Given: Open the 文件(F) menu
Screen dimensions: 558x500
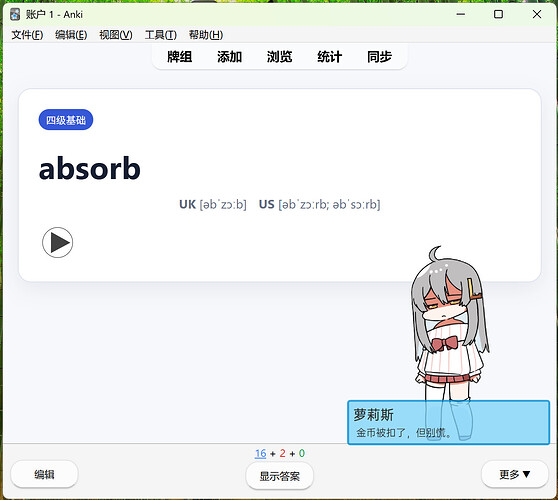Looking at the screenshot, I should [27, 35].
